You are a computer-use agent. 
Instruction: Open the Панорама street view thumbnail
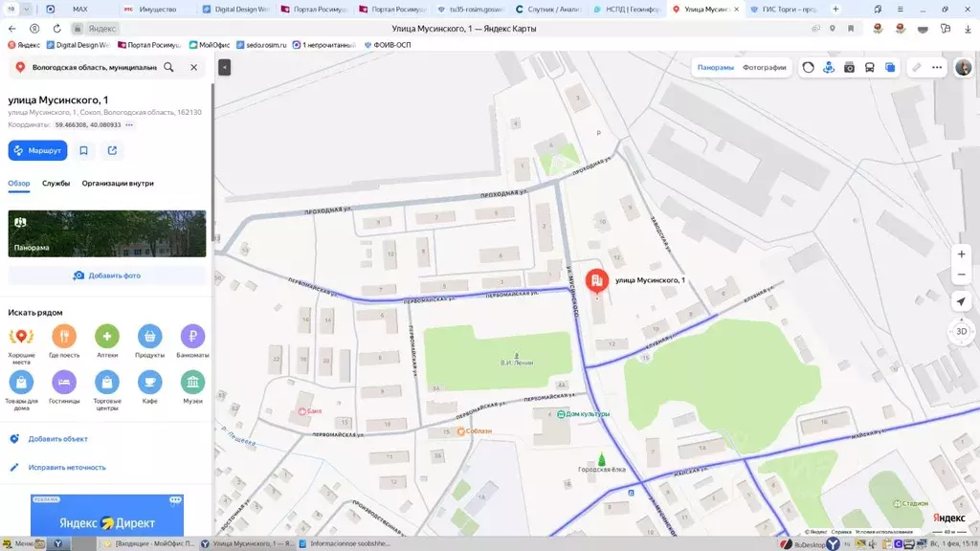[x=107, y=233]
